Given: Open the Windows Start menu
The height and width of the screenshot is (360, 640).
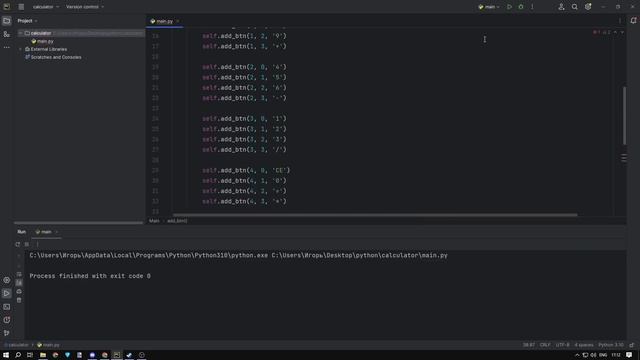Looking at the screenshot, I should click(6, 355).
